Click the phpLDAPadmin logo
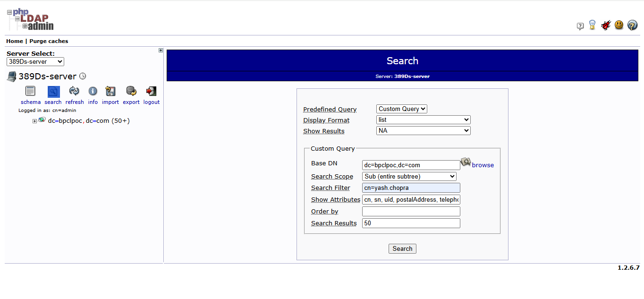The image size is (644, 299). pos(30,20)
